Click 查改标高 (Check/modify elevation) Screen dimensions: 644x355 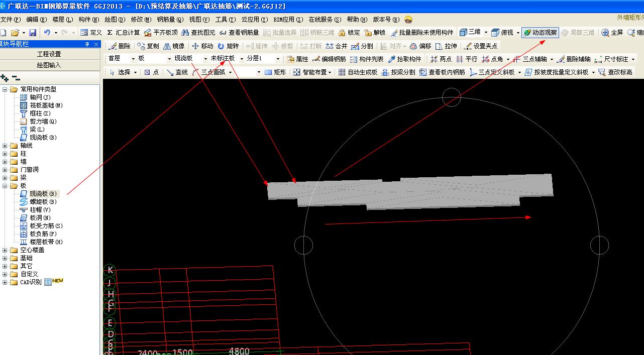point(616,72)
